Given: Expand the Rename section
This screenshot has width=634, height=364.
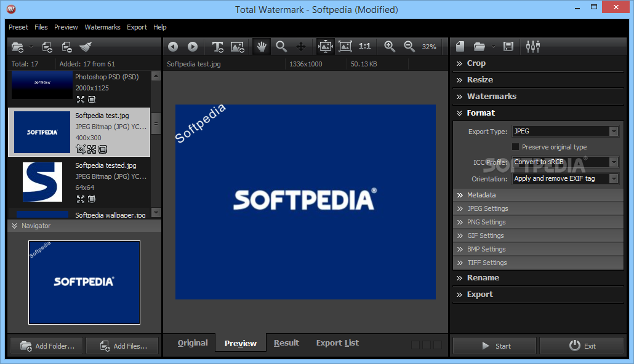Looking at the screenshot, I should pos(538,278).
